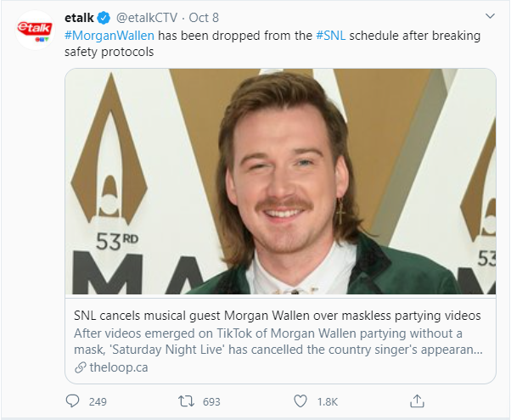Retweet using the arrows icon
The height and width of the screenshot is (420, 511).
point(185,400)
